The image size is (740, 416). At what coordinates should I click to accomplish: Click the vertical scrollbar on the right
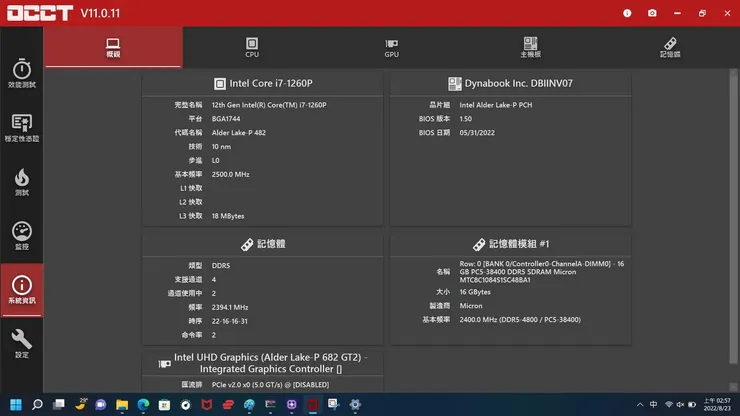[733, 217]
